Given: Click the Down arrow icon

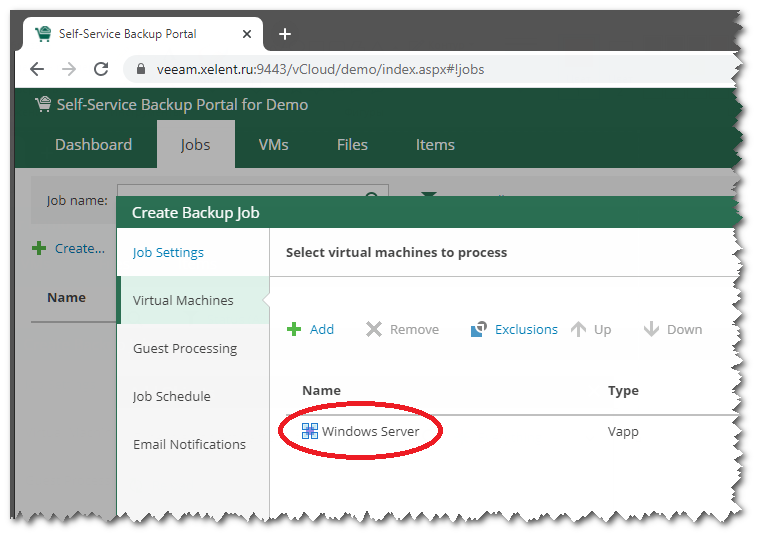Looking at the screenshot, I should coord(651,329).
